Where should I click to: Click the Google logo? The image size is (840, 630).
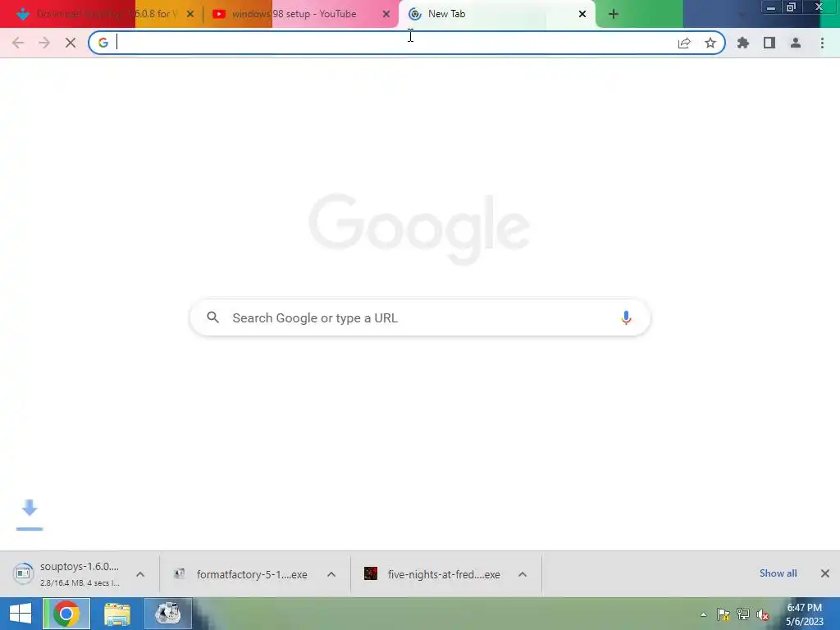pos(419,229)
